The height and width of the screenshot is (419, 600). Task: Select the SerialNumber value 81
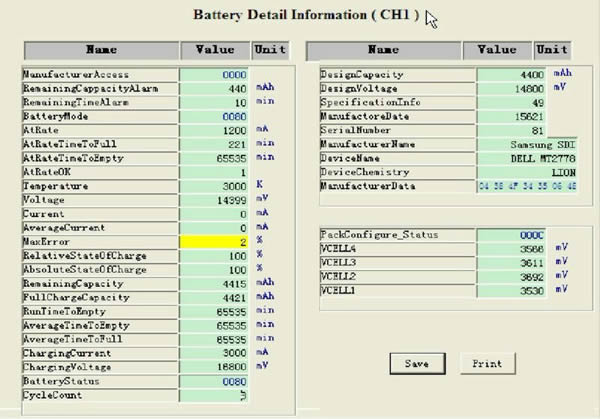(511, 130)
